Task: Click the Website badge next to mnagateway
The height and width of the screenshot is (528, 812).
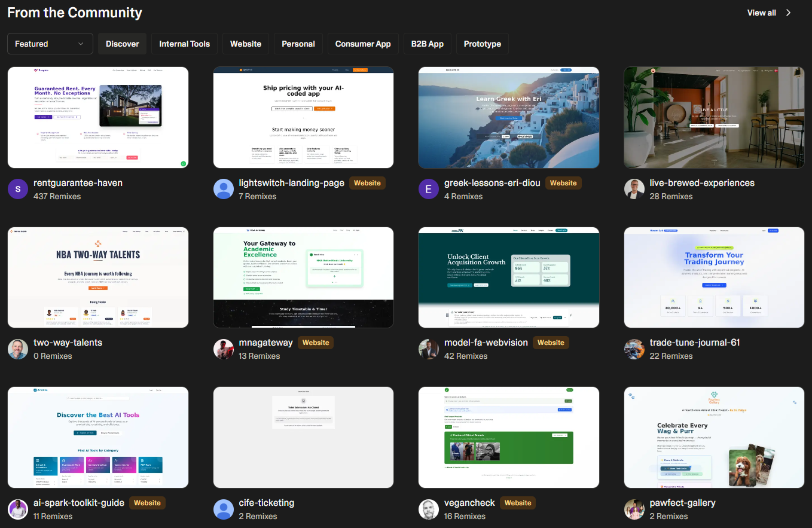Action: [x=316, y=343]
